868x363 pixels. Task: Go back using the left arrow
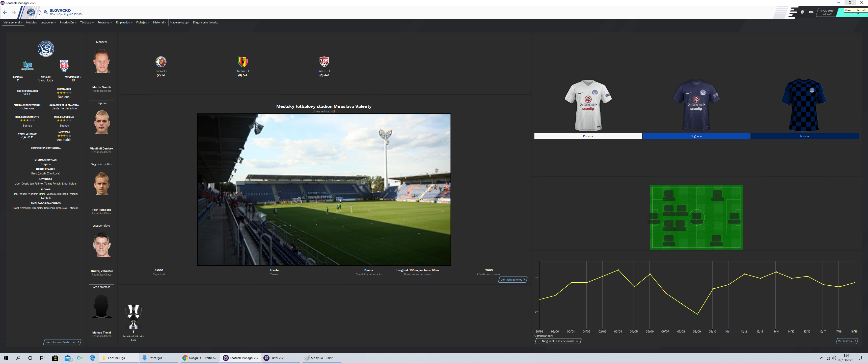[5, 12]
